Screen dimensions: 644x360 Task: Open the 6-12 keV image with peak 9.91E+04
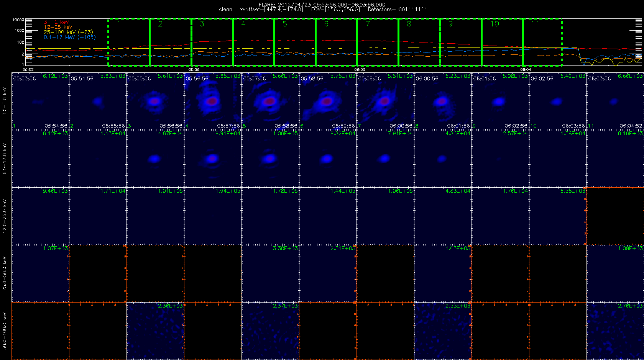[x=213, y=159]
